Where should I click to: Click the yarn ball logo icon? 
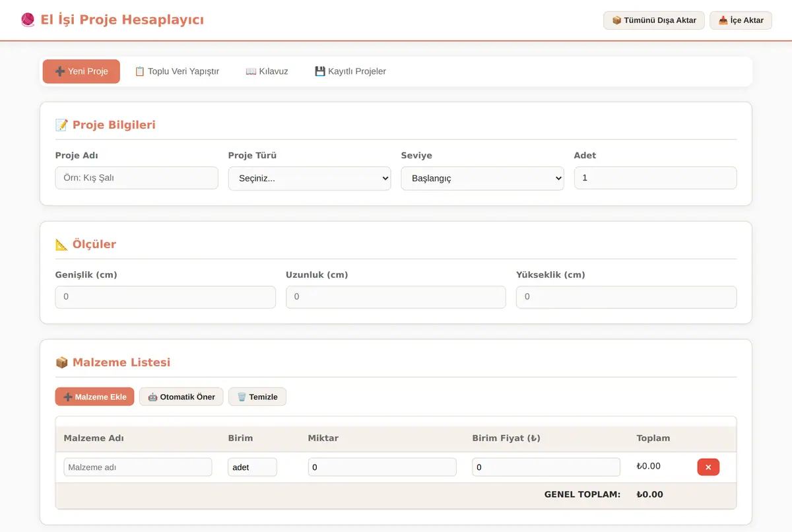coord(28,20)
